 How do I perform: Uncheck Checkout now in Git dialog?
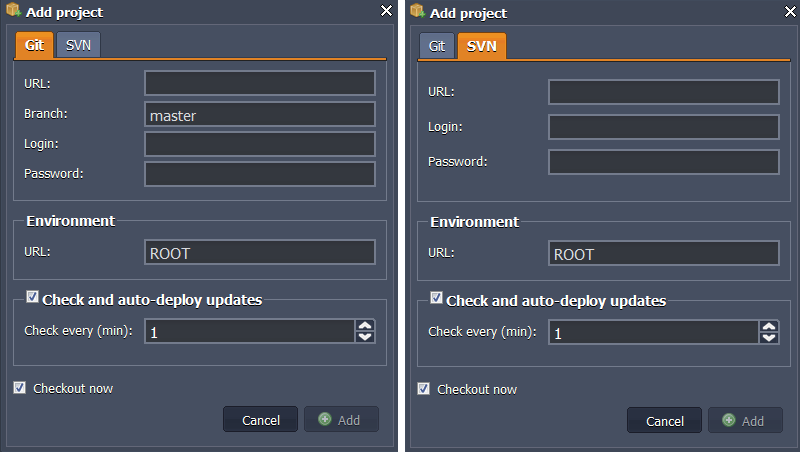(x=19, y=388)
